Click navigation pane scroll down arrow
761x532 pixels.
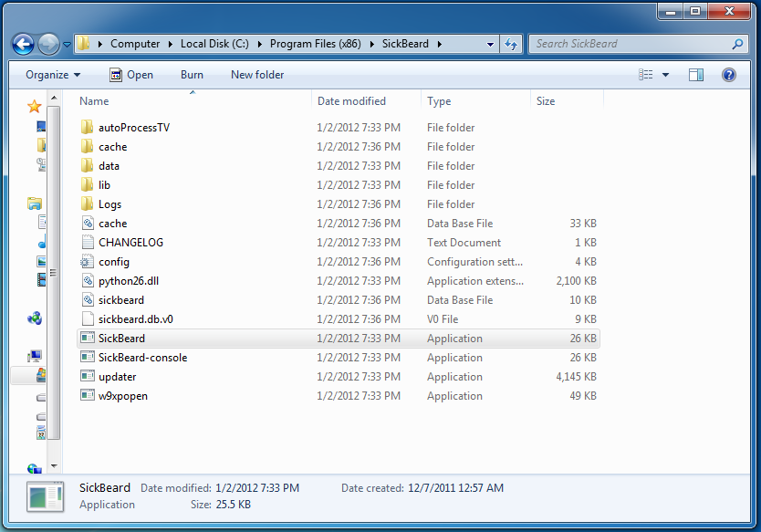[54, 466]
